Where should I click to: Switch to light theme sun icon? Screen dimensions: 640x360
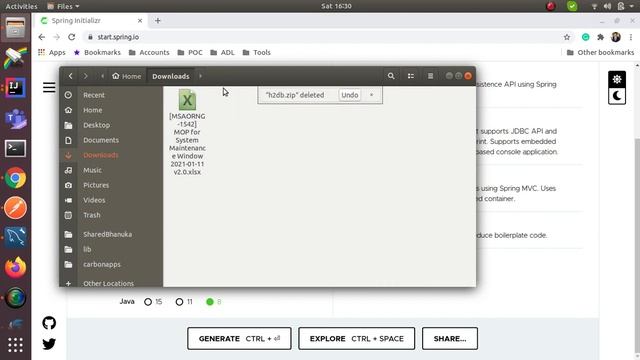pyautogui.click(x=617, y=79)
